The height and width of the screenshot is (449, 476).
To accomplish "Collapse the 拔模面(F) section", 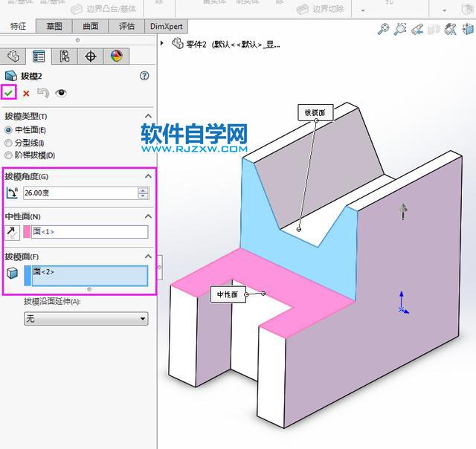I will (x=148, y=256).
